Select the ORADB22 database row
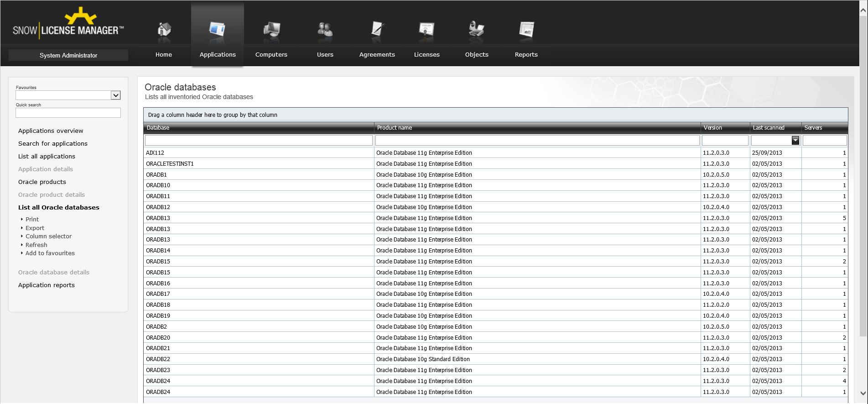 [x=496, y=359]
